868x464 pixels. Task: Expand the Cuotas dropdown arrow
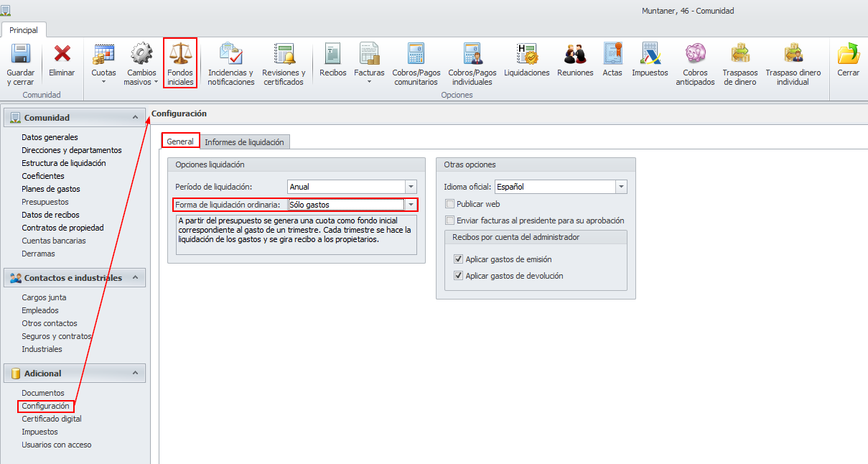coord(104,82)
